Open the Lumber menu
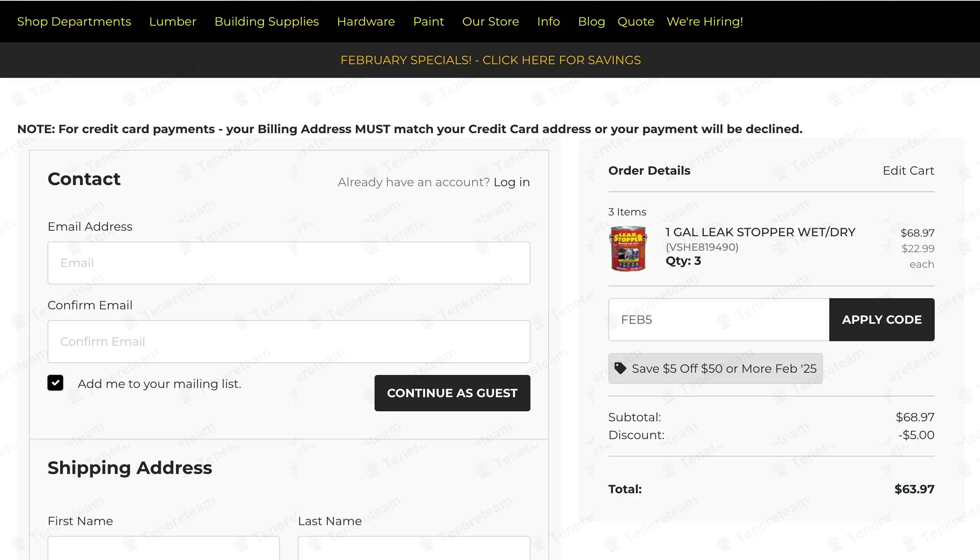 coord(173,22)
